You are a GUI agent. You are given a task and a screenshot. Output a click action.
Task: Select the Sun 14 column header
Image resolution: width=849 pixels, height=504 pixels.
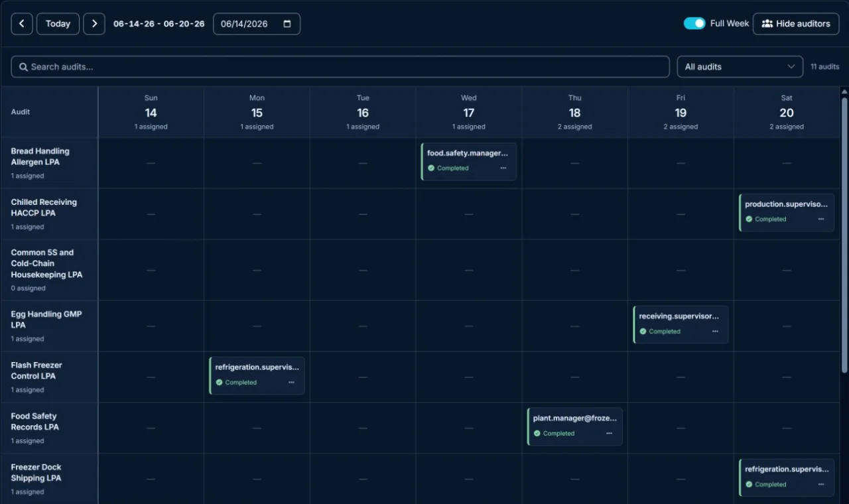pos(151,112)
